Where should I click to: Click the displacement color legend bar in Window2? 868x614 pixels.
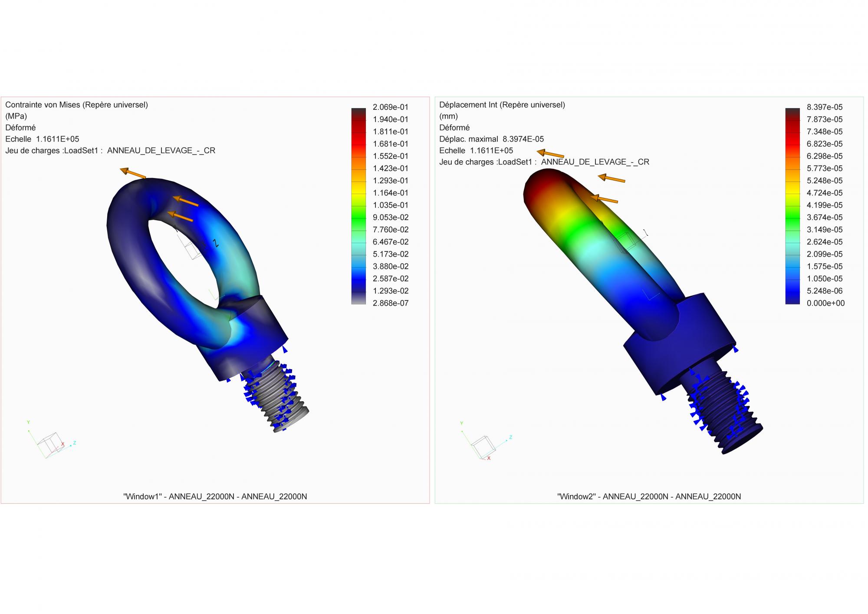(792, 205)
